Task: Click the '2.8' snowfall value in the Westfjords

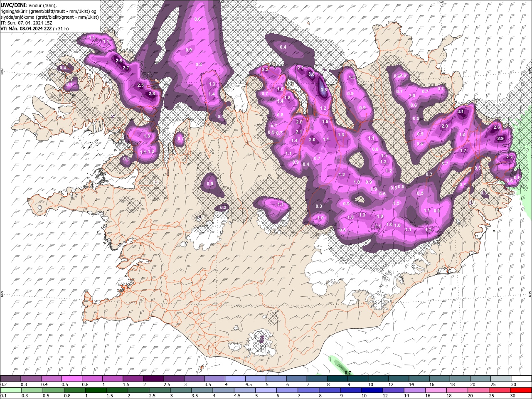Action: point(151,94)
